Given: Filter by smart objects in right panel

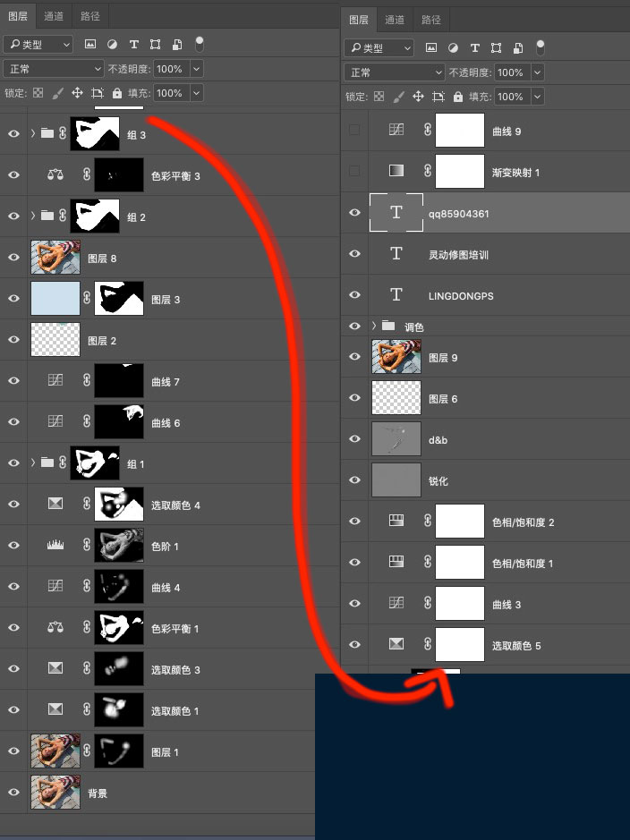Looking at the screenshot, I should (x=517, y=47).
